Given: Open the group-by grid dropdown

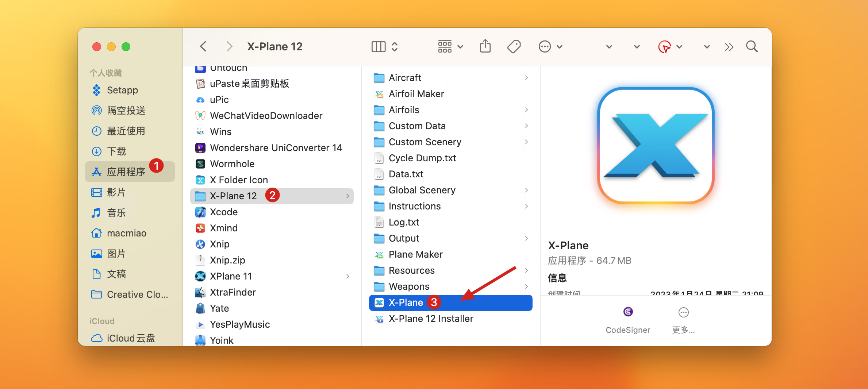Looking at the screenshot, I should (x=450, y=46).
